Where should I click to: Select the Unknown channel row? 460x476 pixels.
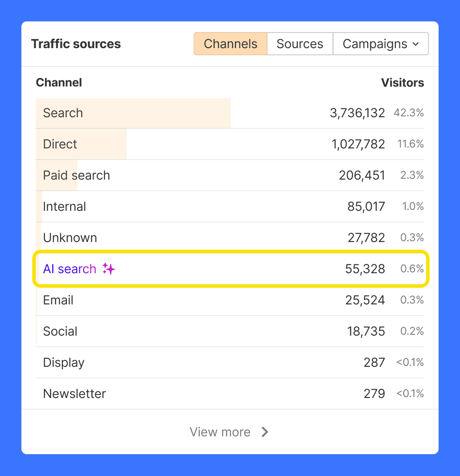[230, 238]
